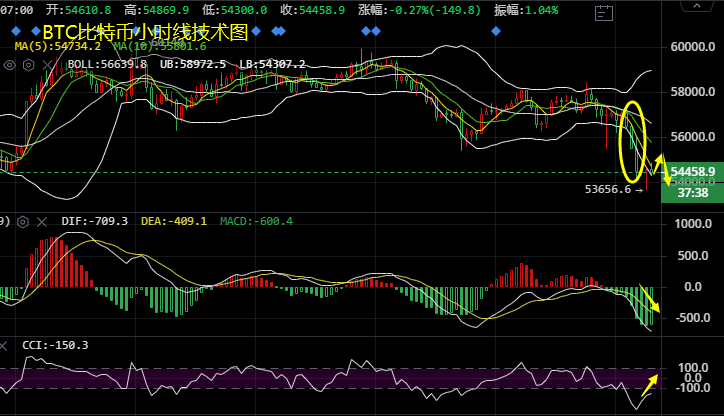Click the -500.0 MACD axis label
Screen dimensions: 724x416
pyautogui.click(x=693, y=318)
